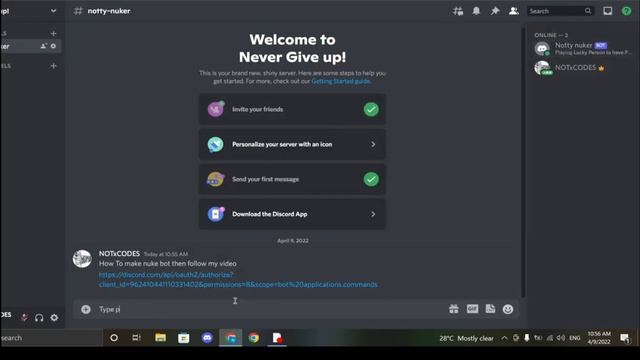Screen dimensions: 640x360
Task: Open Windows notification center icon
Action: tap(624, 338)
